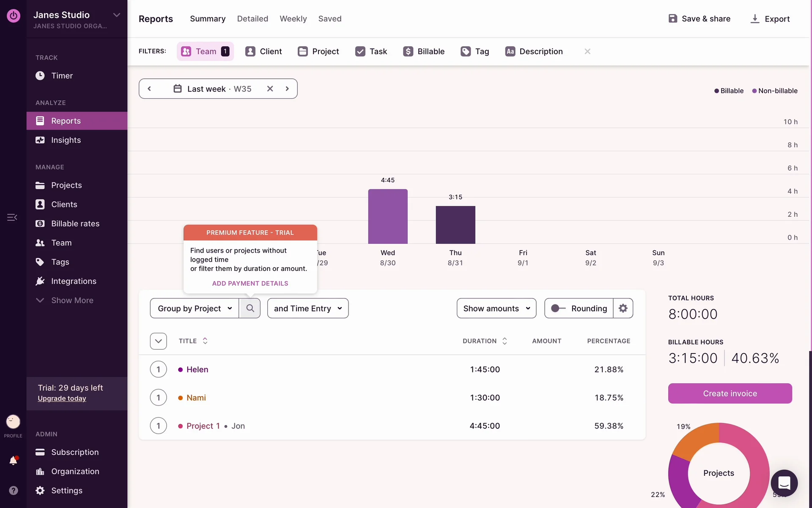Open the notifications bell icon
Image resolution: width=812 pixels, height=508 pixels.
pyautogui.click(x=13, y=461)
